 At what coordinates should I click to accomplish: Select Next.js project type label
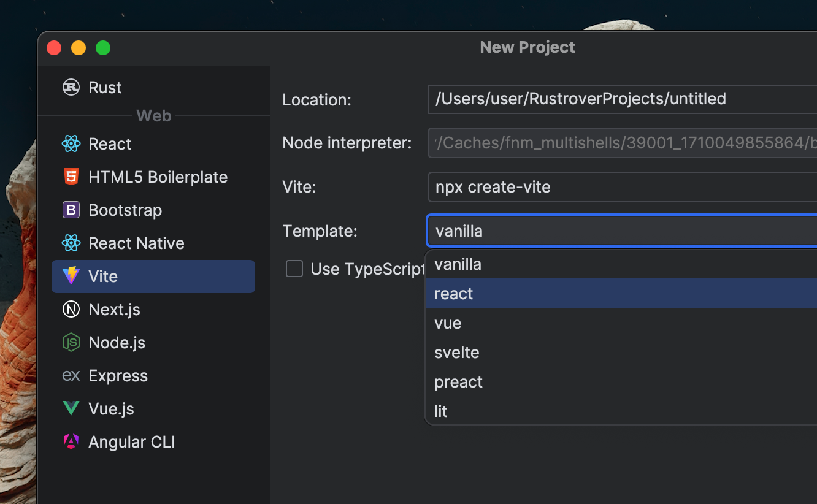[x=114, y=310]
